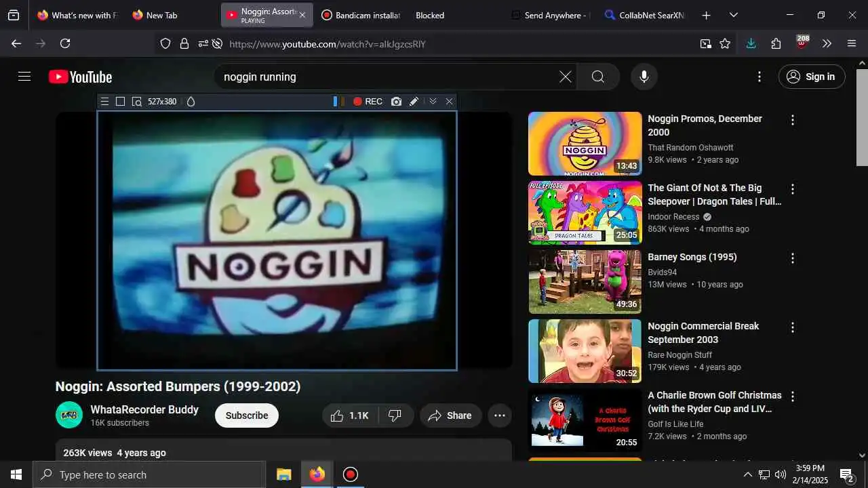Switch to Bandicam installation tab

[361, 15]
